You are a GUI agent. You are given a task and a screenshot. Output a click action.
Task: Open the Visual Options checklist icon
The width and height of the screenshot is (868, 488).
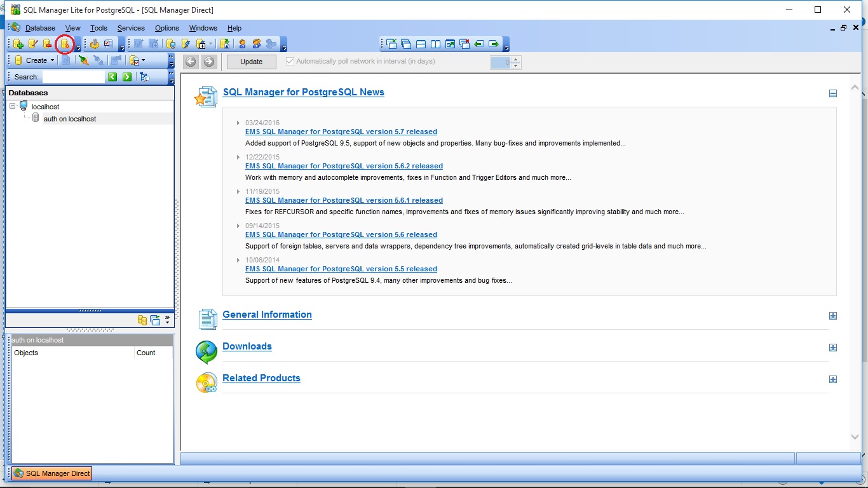108,44
